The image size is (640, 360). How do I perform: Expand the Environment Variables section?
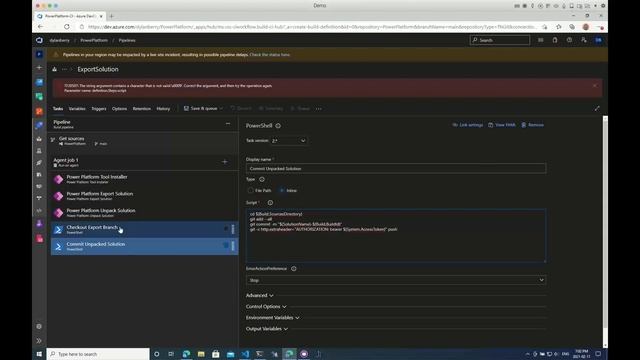tap(273, 318)
